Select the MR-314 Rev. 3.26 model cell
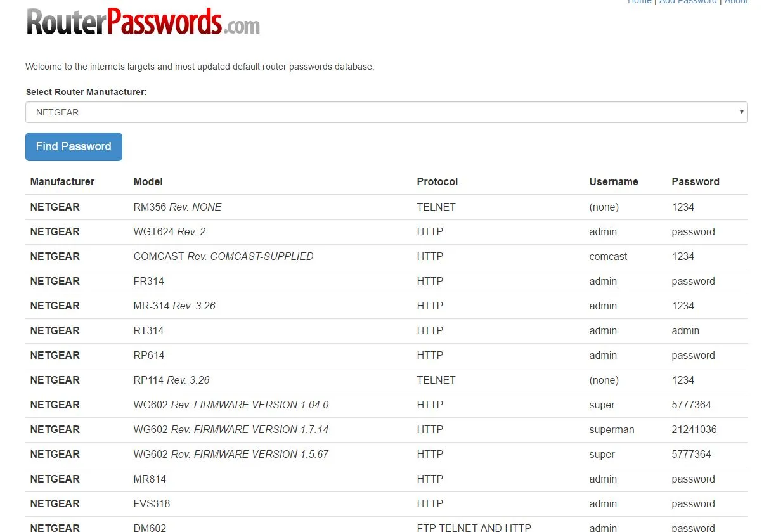The image size is (783, 532). tap(174, 306)
